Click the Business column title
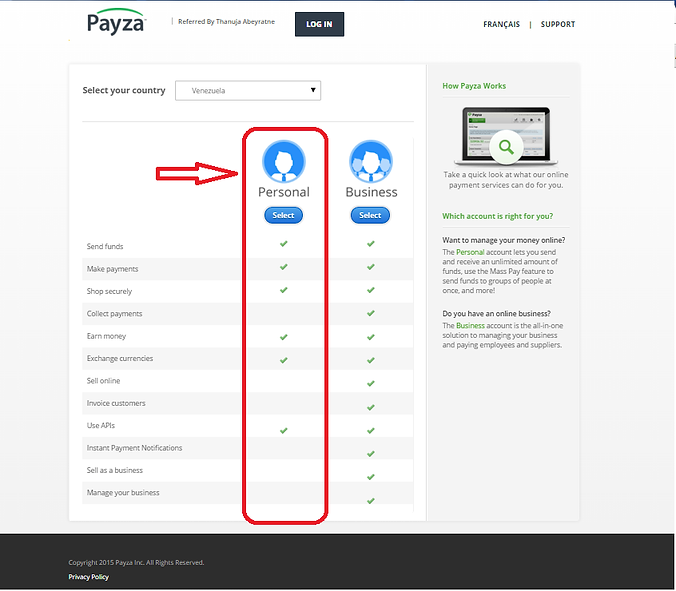Image resolution: width=676 pixels, height=591 pixels. [371, 192]
